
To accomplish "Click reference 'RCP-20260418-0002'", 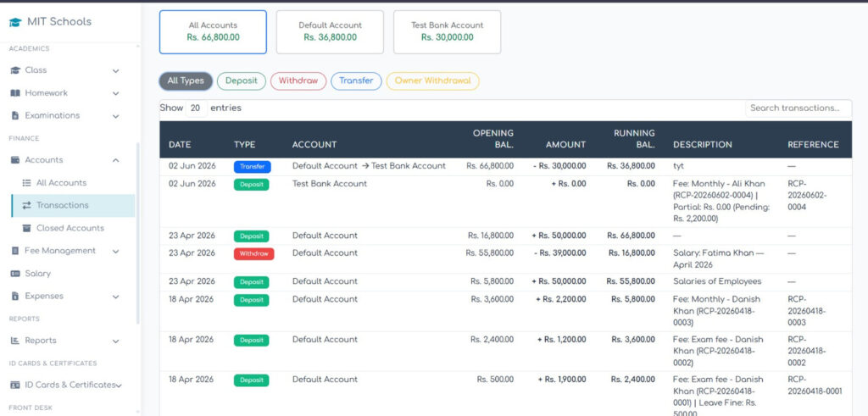I will click(807, 352).
